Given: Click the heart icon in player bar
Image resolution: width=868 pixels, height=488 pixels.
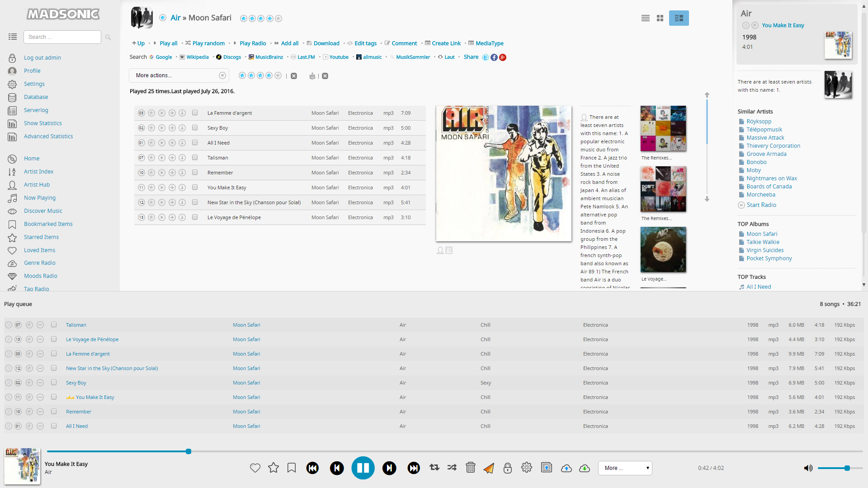Looking at the screenshot, I should click(255, 468).
